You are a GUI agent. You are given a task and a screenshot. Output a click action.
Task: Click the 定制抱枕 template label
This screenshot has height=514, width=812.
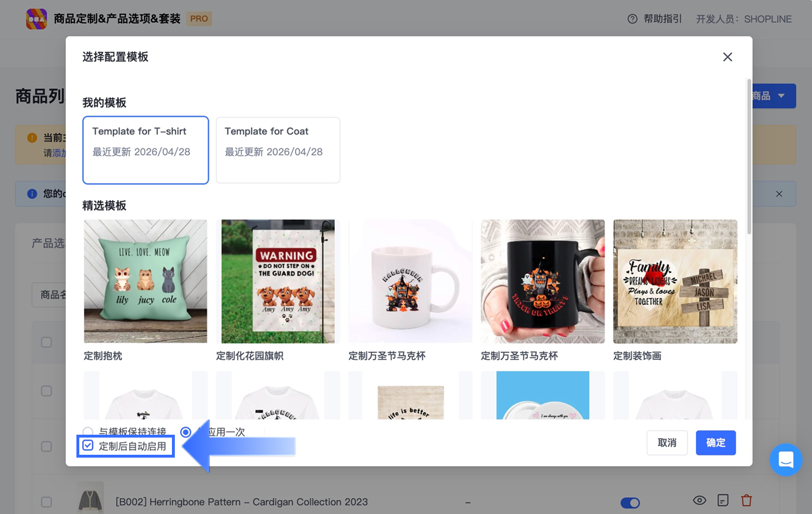[x=103, y=356]
